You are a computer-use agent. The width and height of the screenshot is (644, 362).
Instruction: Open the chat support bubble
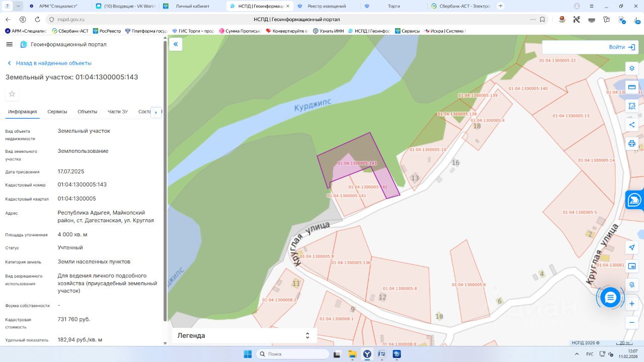[x=610, y=298]
